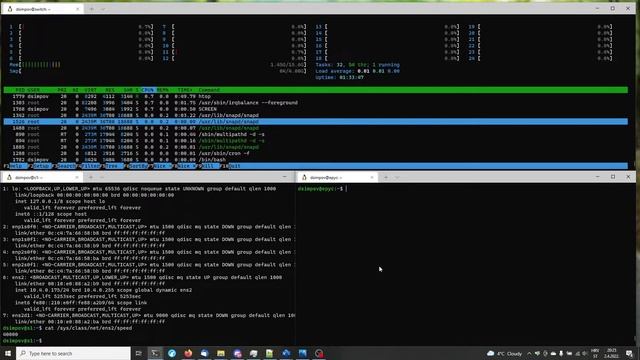Sort by the MEM% column header in htop

[162, 90]
